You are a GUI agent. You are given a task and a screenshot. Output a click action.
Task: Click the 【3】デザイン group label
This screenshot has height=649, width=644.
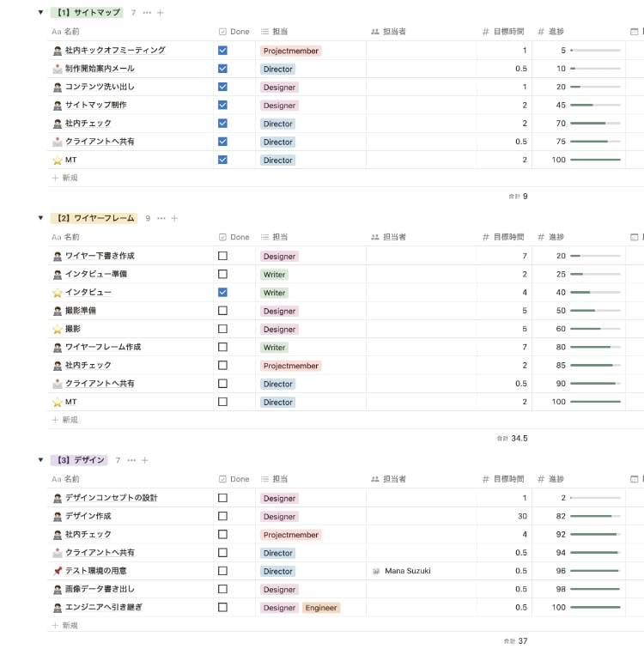[79, 460]
